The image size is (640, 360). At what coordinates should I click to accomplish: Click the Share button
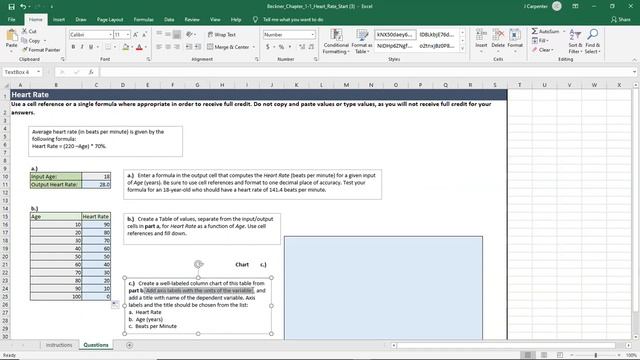point(620,20)
